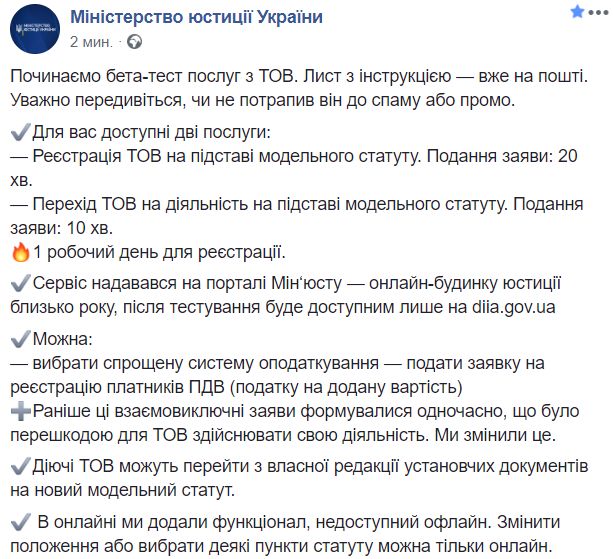Click the text 'Ми змінили це.'
The width and height of the screenshot is (613, 559).
coord(495,435)
